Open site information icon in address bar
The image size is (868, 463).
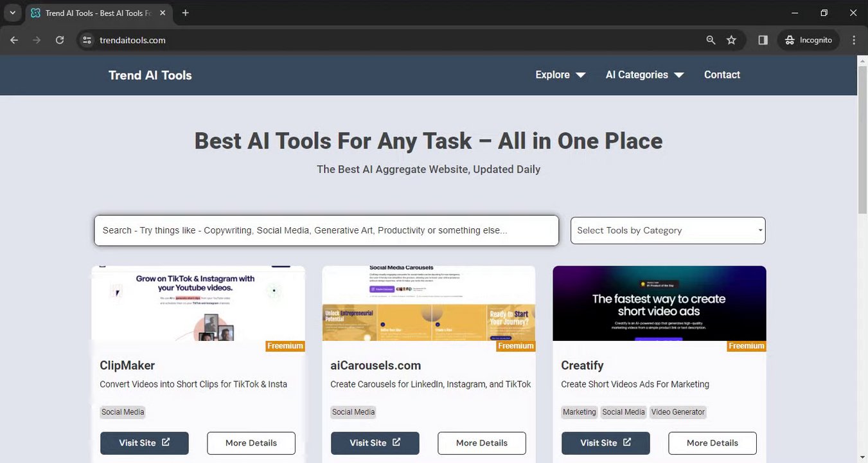click(x=87, y=40)
